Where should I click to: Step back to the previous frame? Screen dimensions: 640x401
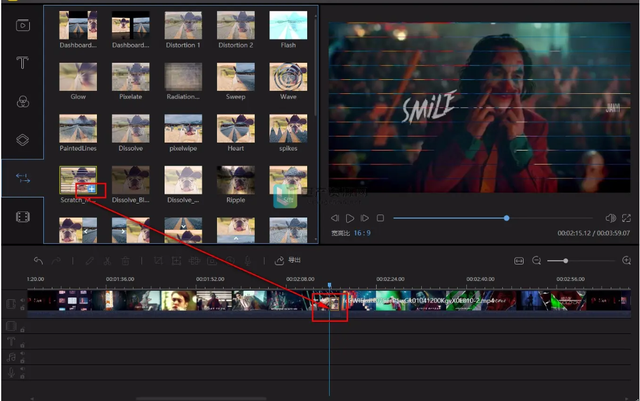point(335,218)
